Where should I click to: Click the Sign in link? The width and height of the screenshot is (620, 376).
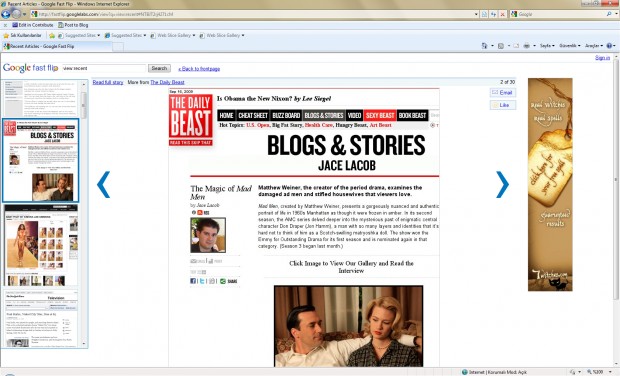click(602, 58)
